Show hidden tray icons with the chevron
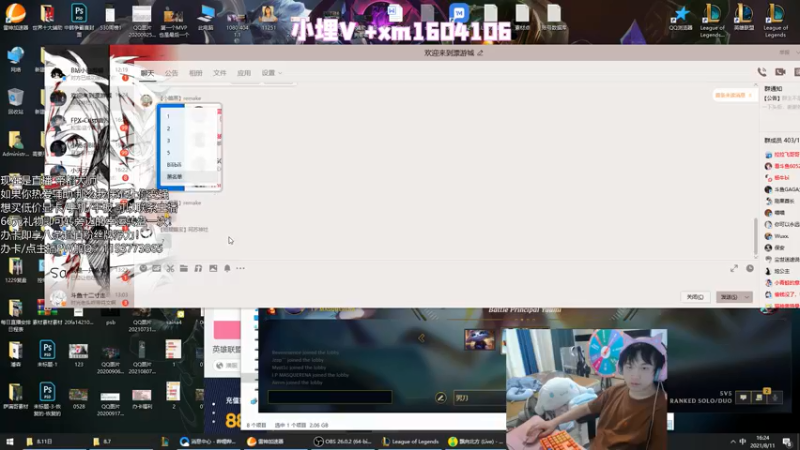This screenshot has width=800, height=450. (x=733, y=441)
